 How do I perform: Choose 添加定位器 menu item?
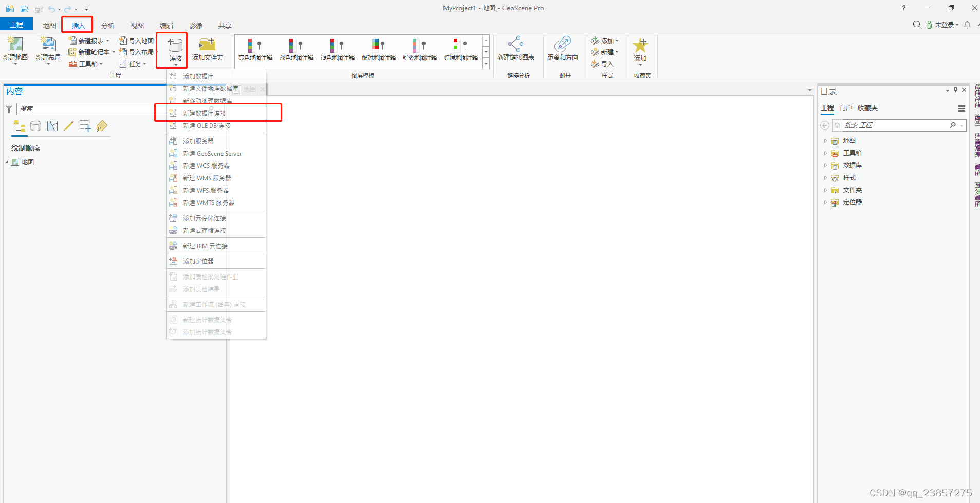click(x=216, y=261)
